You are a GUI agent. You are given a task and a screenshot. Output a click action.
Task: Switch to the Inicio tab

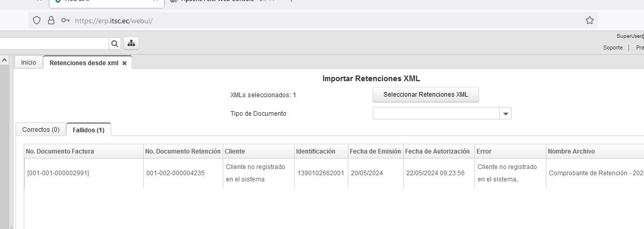click(28, 63)
